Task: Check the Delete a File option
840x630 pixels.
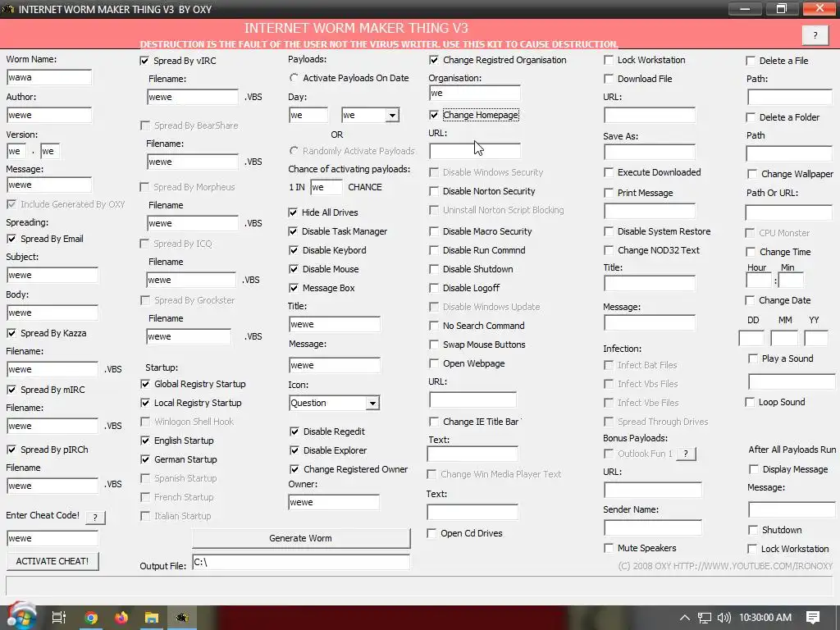Action: tap(751, 61)
